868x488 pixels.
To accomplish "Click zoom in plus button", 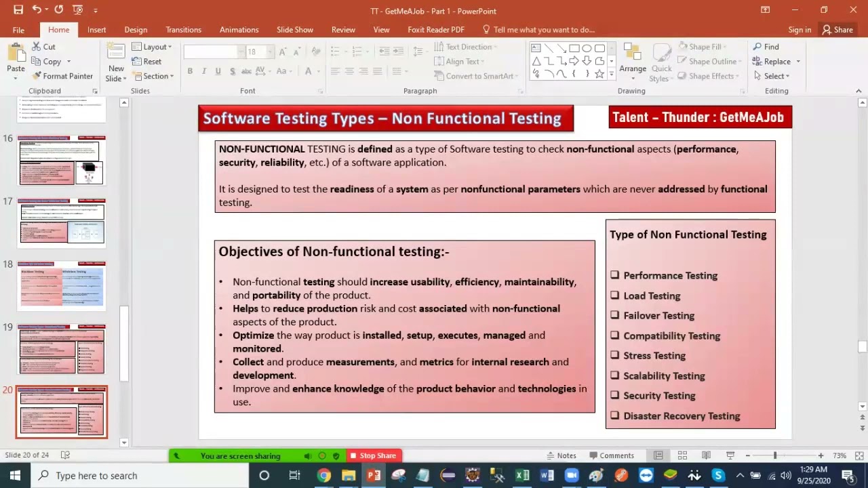I will [x=821, y=455].
